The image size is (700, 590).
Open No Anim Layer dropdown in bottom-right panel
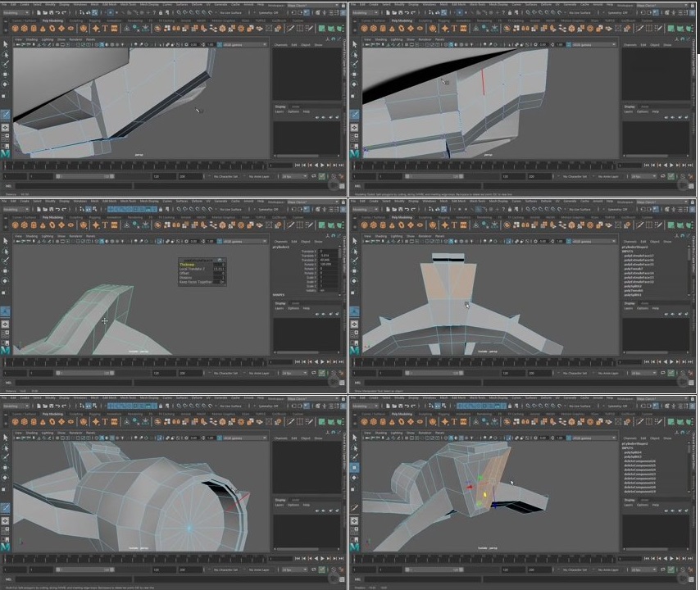[610, 570]
